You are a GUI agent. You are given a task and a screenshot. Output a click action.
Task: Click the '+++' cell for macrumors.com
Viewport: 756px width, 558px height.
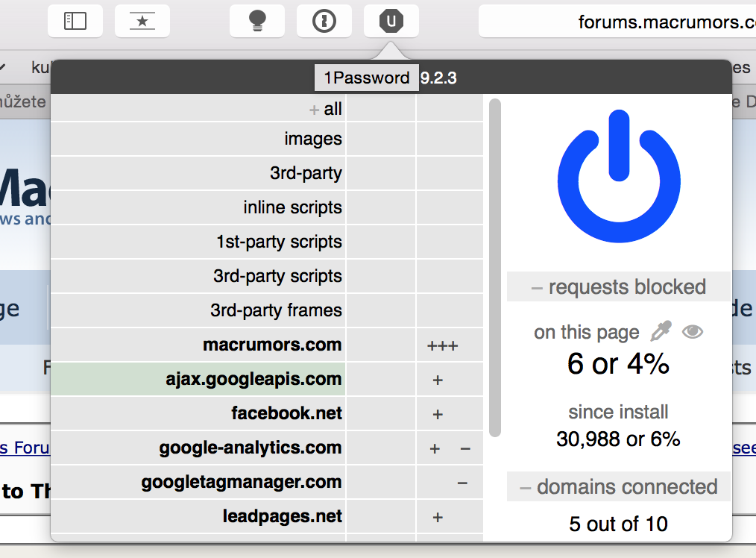coord(450,345)
